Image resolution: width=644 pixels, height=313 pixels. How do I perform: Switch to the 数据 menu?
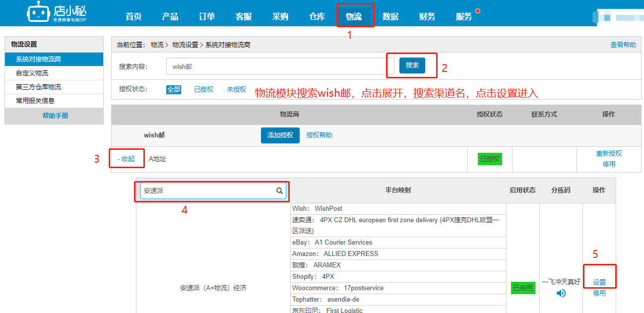click(390, 16)
